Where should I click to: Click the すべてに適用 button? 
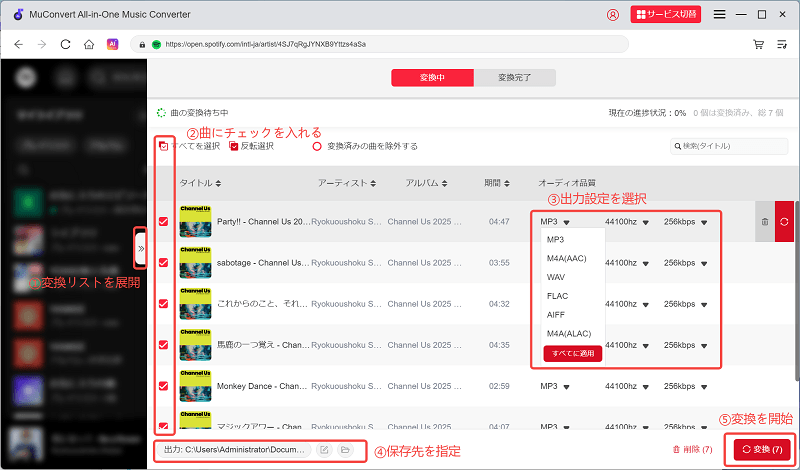tap(572, 353)
